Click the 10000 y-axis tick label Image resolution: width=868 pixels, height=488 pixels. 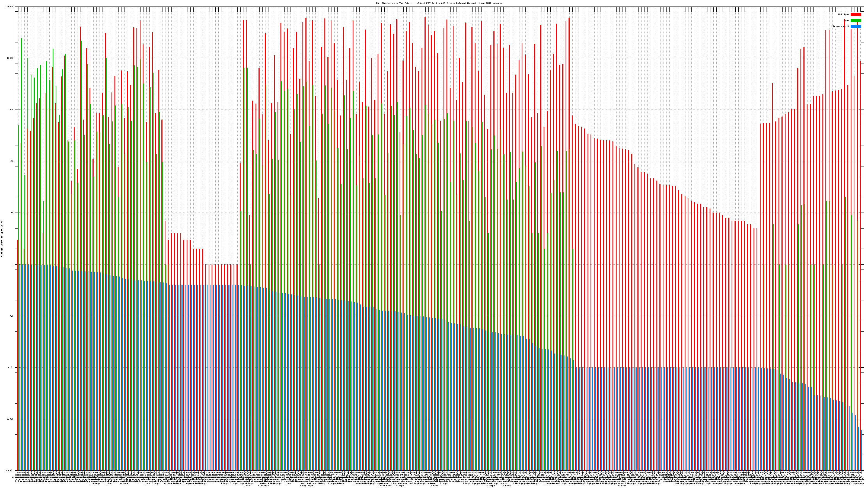11,58
